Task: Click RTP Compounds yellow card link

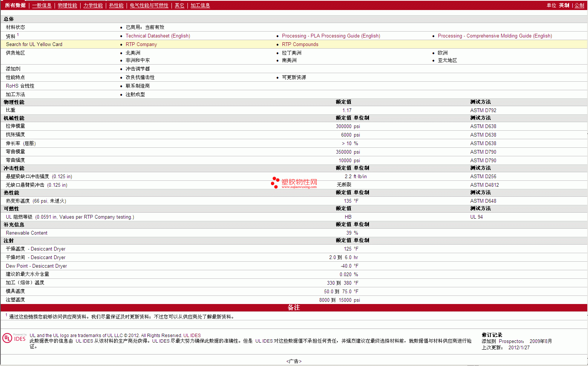Action: point(300,45)
